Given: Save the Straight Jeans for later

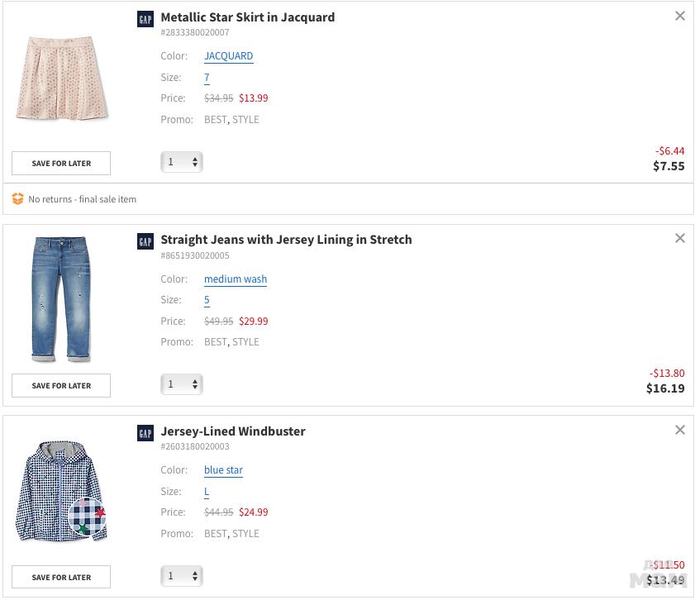Looking at the screenshot, I should pos(61,385).
